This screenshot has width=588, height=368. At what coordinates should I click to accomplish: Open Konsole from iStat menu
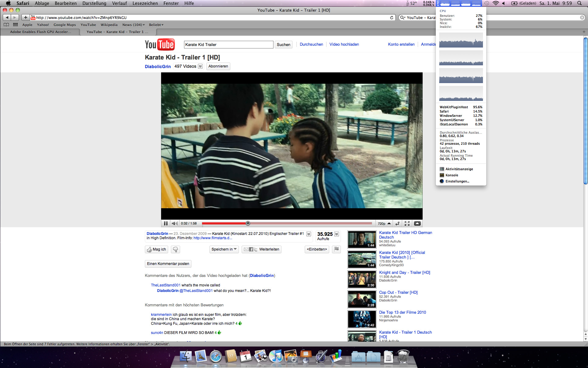pos(452,175)
